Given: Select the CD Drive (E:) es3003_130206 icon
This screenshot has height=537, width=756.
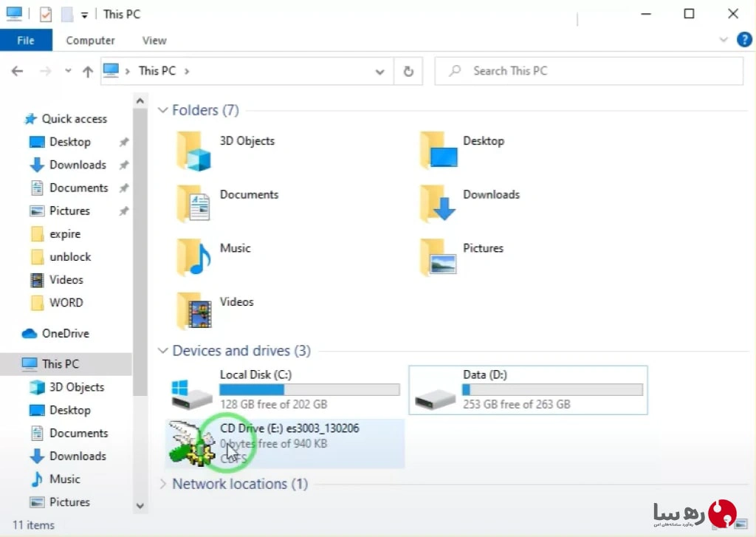Looking at the screenshot, I should pos(192,444).
